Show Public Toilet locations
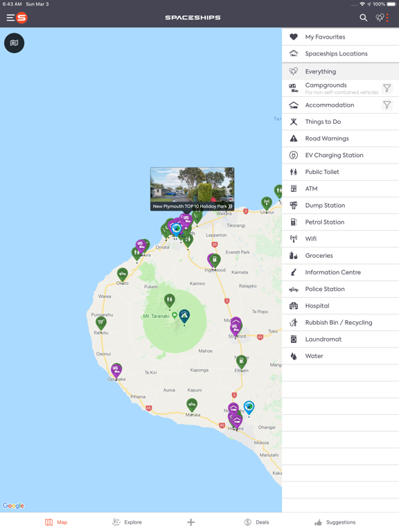 coord(340,172)
